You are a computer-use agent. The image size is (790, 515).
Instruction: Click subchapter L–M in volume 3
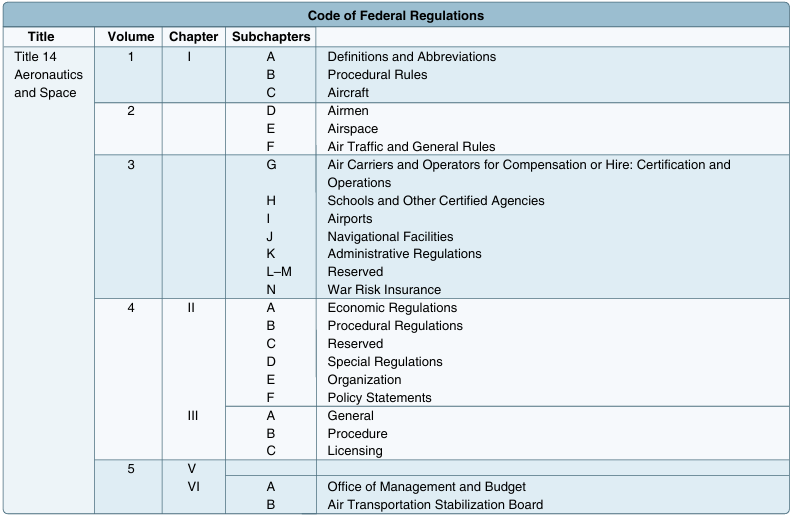coord(279,272)
